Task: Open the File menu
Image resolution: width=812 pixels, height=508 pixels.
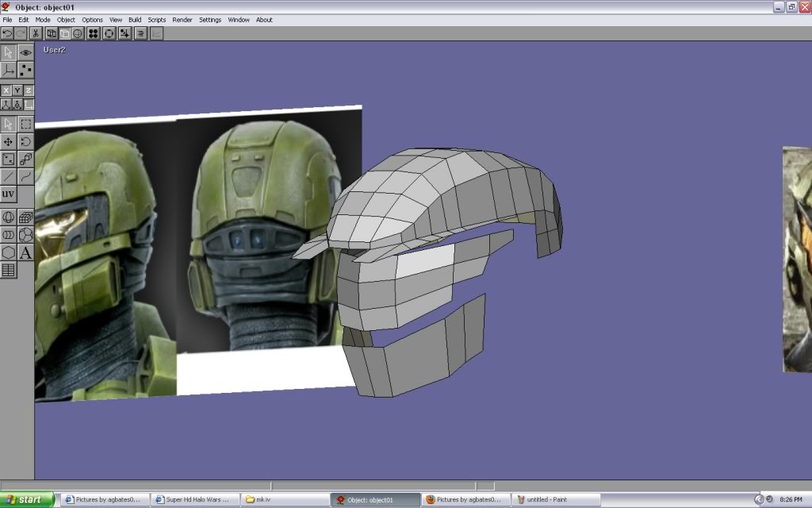Action: tap(7, 20)
